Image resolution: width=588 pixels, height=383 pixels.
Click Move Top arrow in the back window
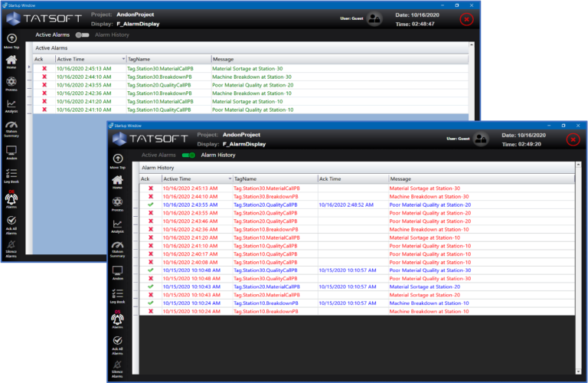click(x=11, y=38)
